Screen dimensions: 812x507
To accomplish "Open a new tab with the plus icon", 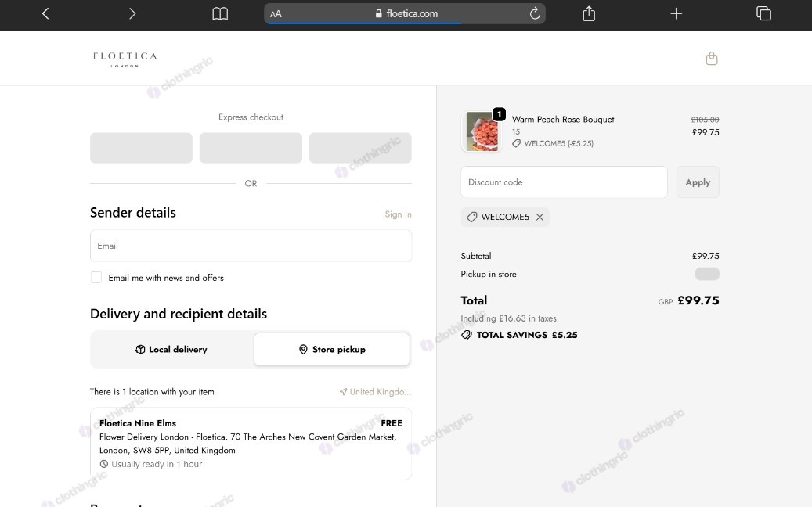I will click(x=677, y=13).
